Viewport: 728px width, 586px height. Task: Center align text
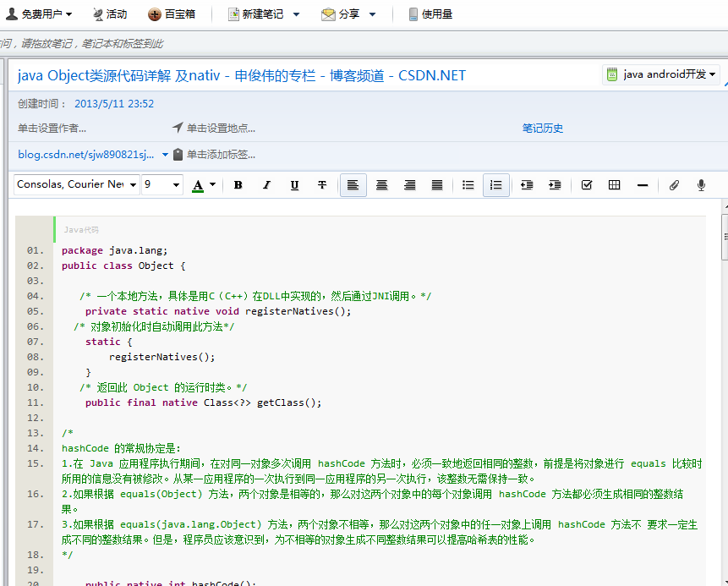coord(381,185)
